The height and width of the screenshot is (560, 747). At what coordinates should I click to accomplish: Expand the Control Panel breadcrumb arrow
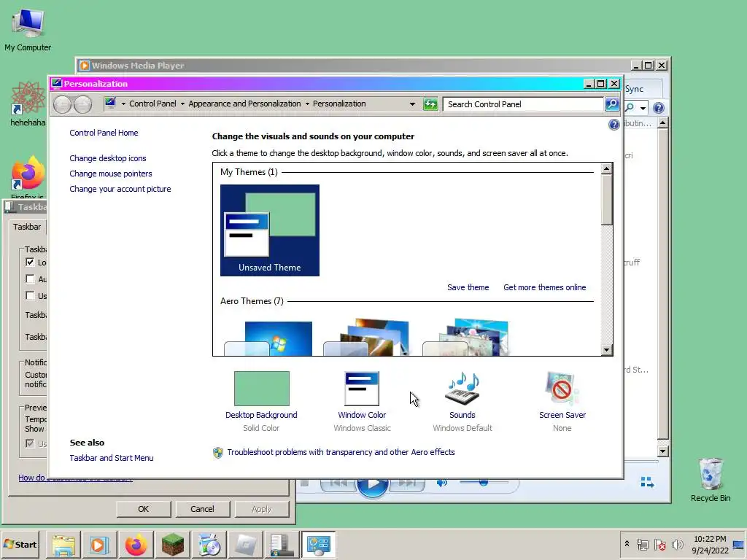182,104
